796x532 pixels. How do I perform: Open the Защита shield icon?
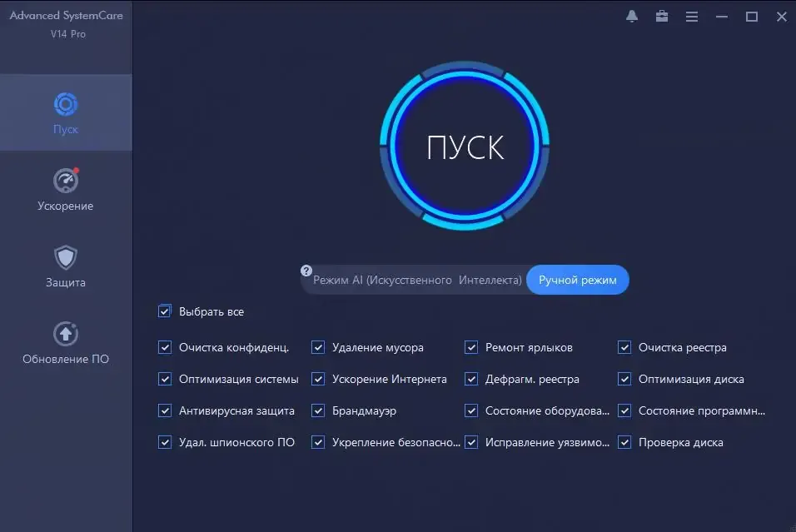[66, 257]
